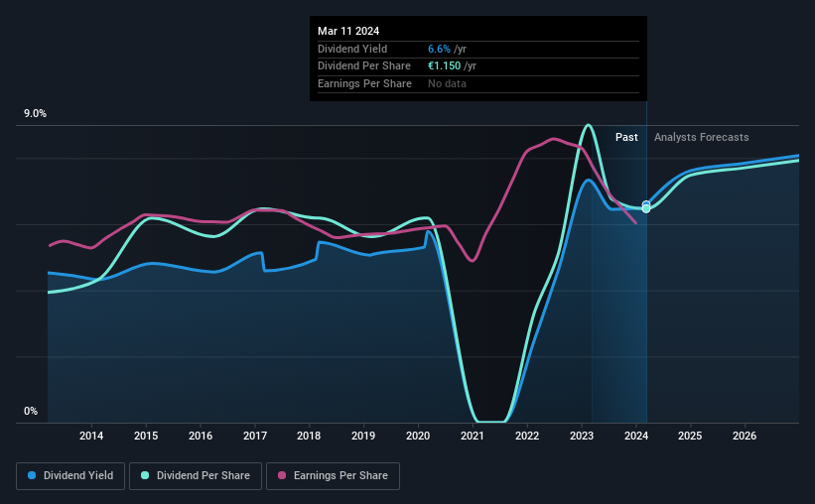Image resolution: width=815 pixels, height=504 pixels.
Task: Click the 2017 x-axis label
Action: pos(255,436)
